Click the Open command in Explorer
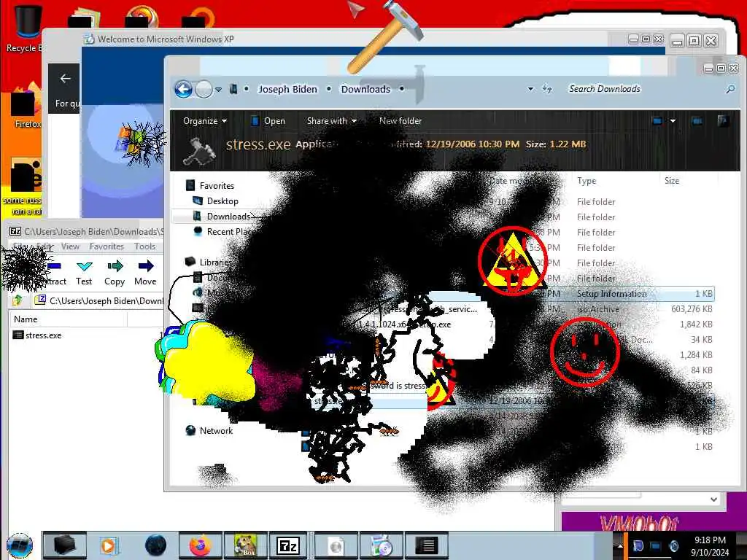 [268, 121]
